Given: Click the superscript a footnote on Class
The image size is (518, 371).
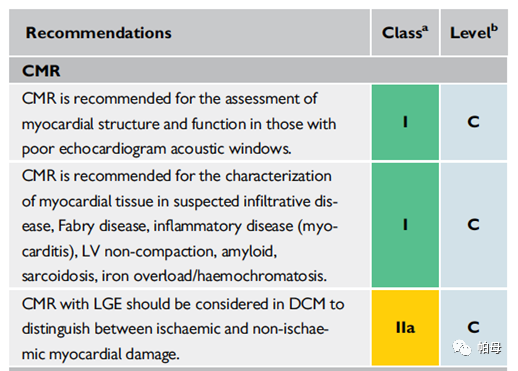Looking at the screenshot, I should [425, 28].
